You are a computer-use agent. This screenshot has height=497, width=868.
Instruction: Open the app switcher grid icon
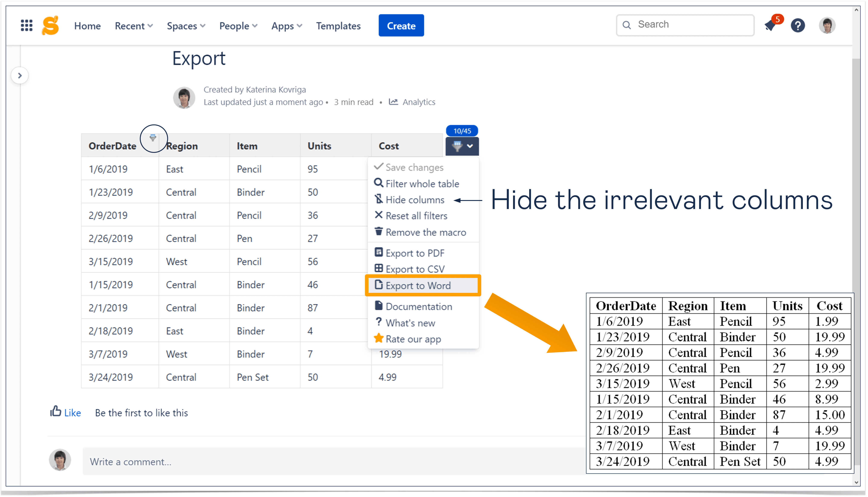(27, 25)
